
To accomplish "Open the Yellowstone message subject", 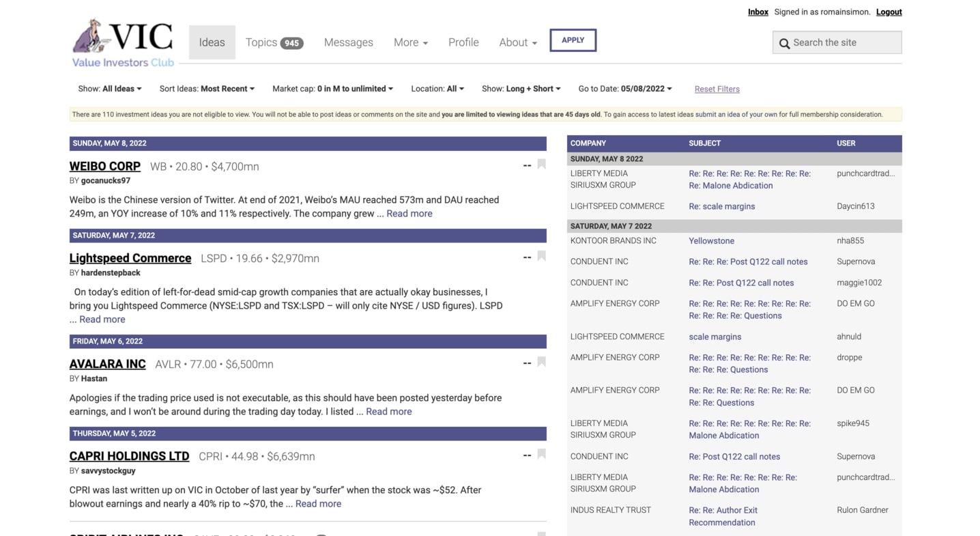I will pos(711,241).
